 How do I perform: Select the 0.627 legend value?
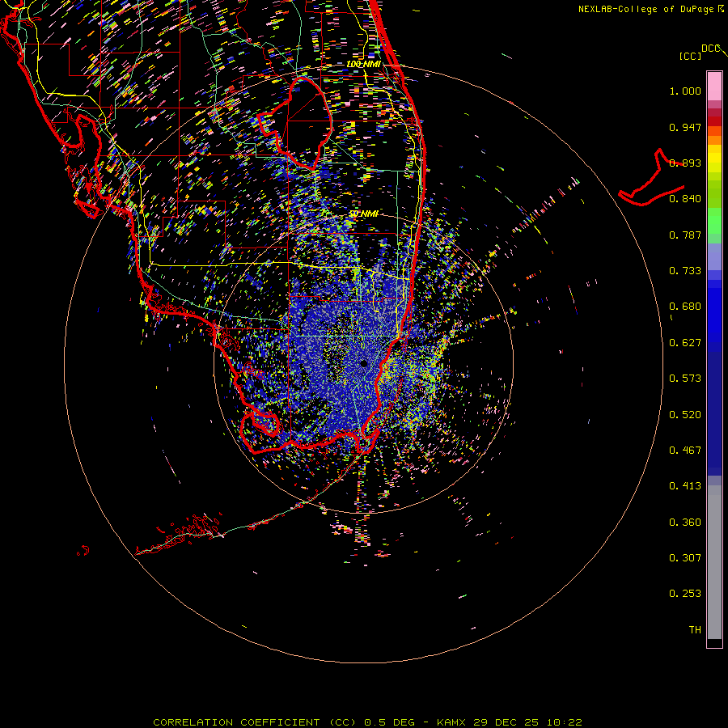(685, 343)
